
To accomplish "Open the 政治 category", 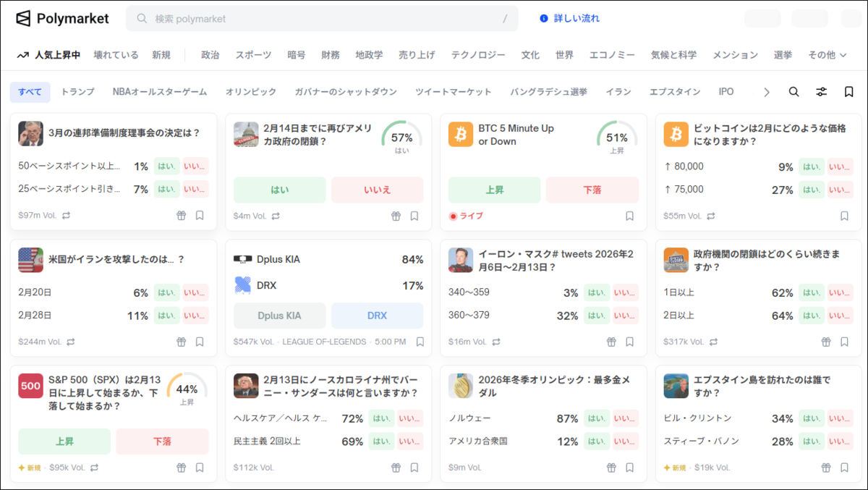I will pos(210,55).
